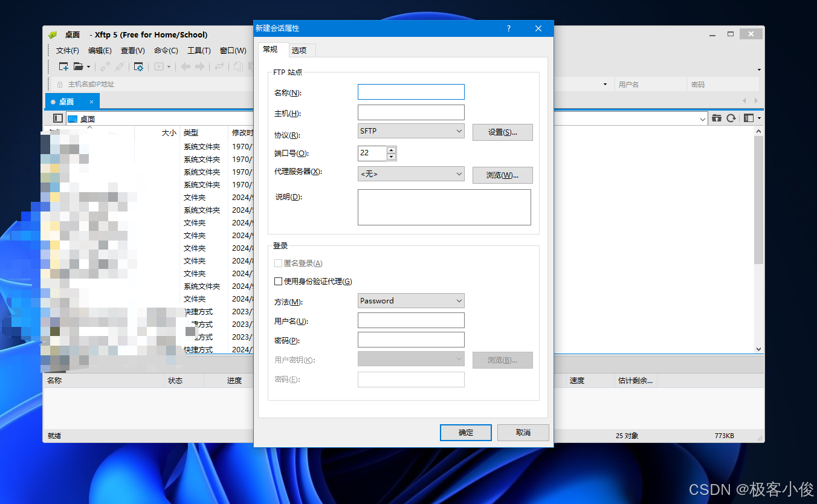The image size is (817, 504).
Task: Click the parent folder icon in Xftp pane
Action: (x=717, y=118)
